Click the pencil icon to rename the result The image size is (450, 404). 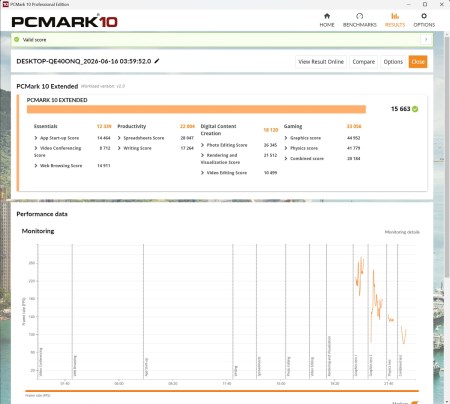[x=157, y=61]
